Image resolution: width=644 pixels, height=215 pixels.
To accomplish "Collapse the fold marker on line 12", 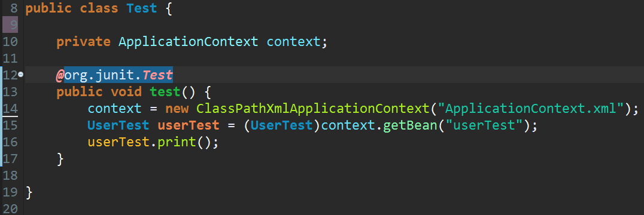I will point(20,75).
